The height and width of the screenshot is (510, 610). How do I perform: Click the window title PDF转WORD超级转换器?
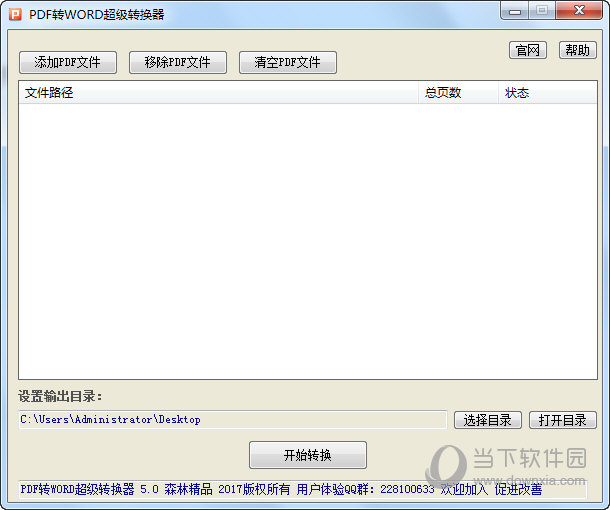[x=96, y=14]
